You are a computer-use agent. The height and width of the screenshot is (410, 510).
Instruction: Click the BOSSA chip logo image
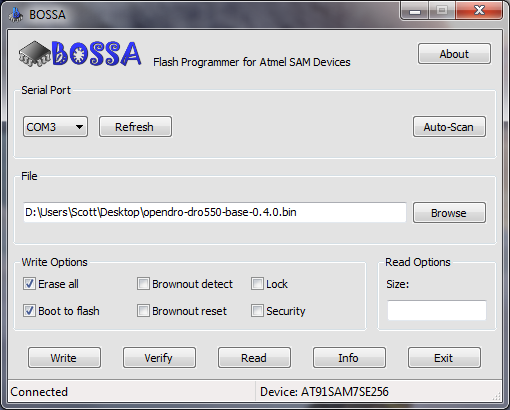[80, 53]
